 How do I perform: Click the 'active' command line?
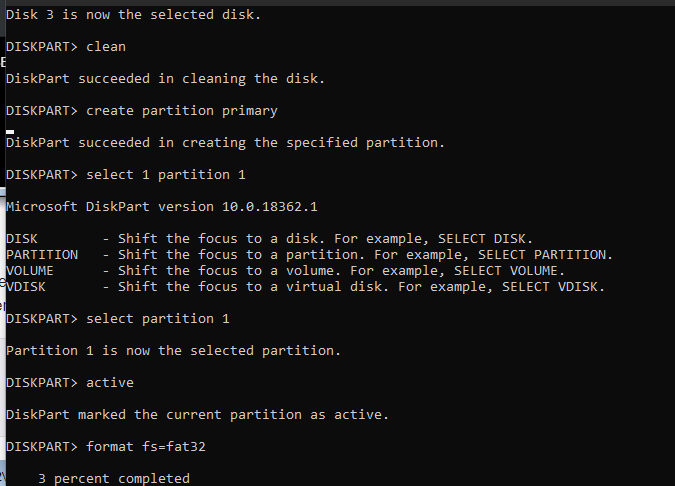tap(70, 383)
